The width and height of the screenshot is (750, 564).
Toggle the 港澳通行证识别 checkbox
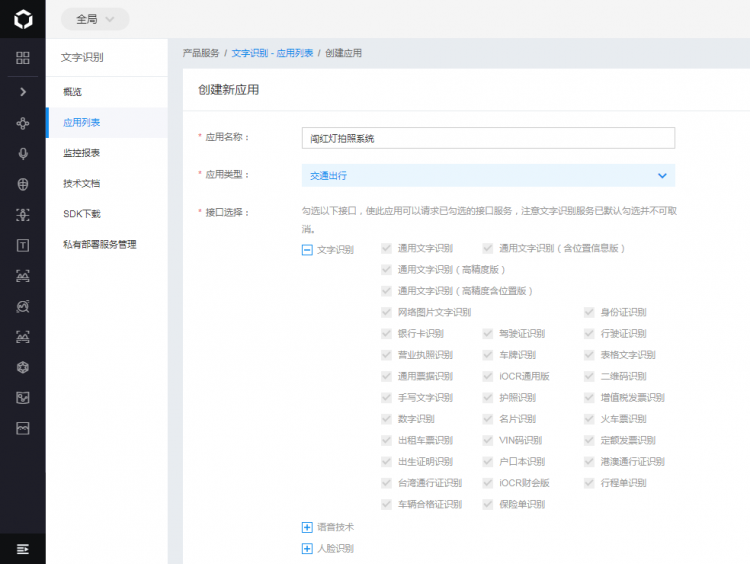coord(589,462)
